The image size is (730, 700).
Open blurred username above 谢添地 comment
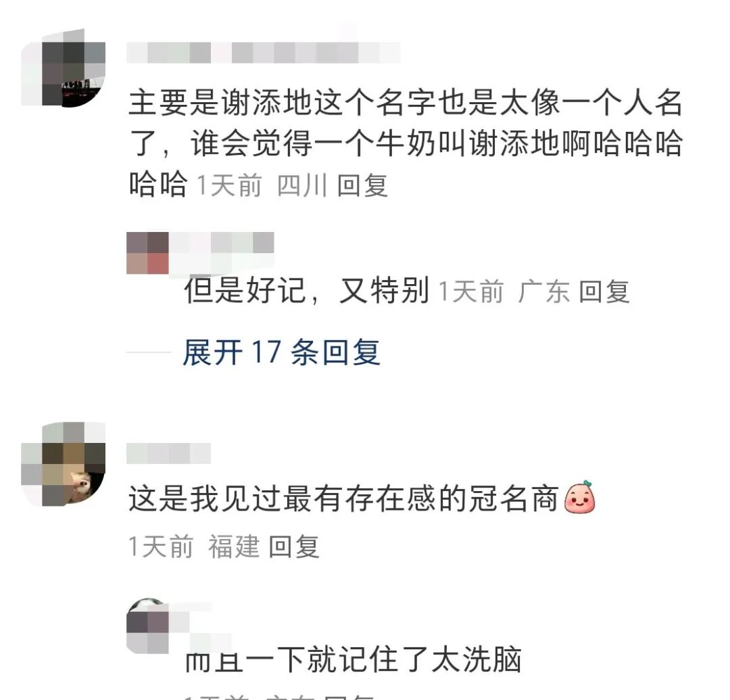(264, 53)
